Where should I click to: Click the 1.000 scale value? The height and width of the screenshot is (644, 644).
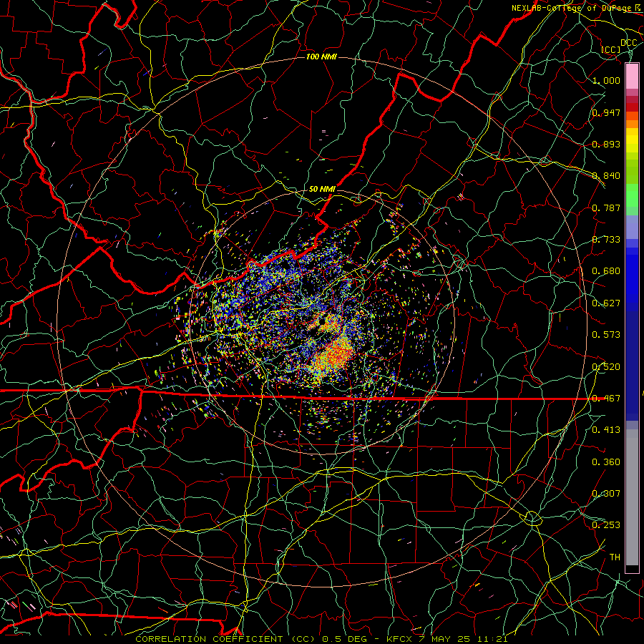(606, 80)
